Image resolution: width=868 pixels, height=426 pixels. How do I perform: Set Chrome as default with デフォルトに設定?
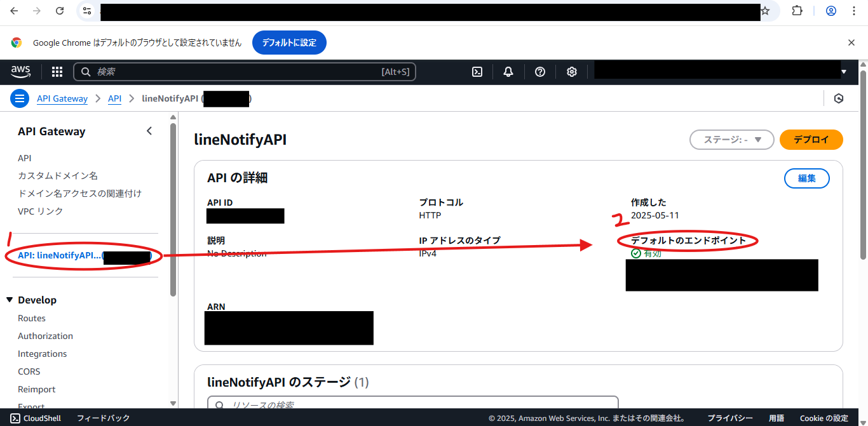[x=289, y=43]
